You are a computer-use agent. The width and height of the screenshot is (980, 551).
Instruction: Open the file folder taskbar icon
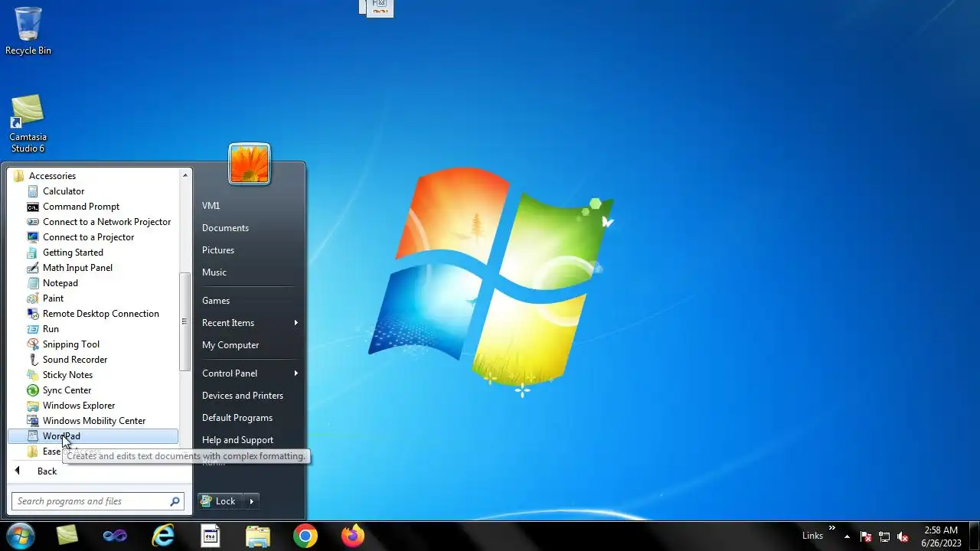tap(258, 536)
